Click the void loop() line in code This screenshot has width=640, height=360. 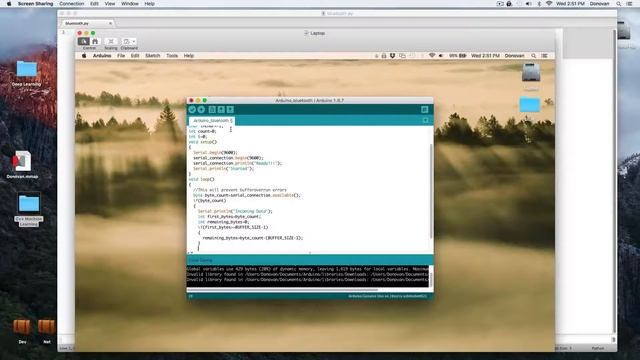tap(201, 179)
